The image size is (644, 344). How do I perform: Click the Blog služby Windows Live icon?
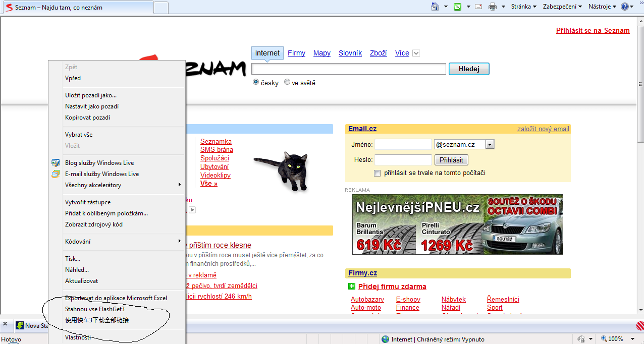point(56,163)
